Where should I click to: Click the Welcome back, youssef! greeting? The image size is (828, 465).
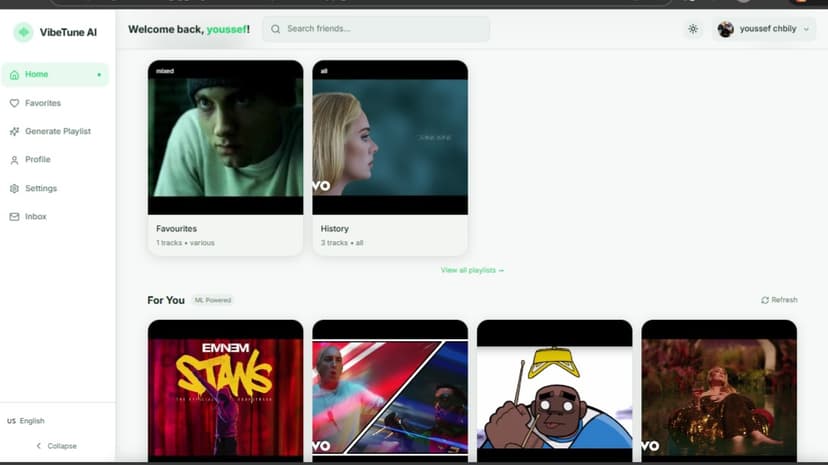pos(189,30)
